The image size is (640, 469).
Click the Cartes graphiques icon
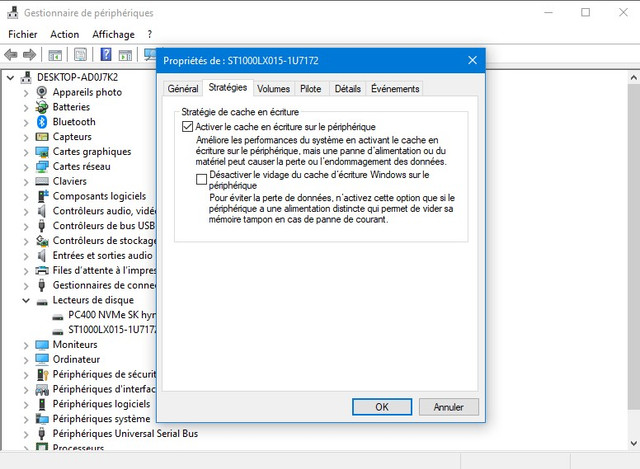click(x=42, y=152)
